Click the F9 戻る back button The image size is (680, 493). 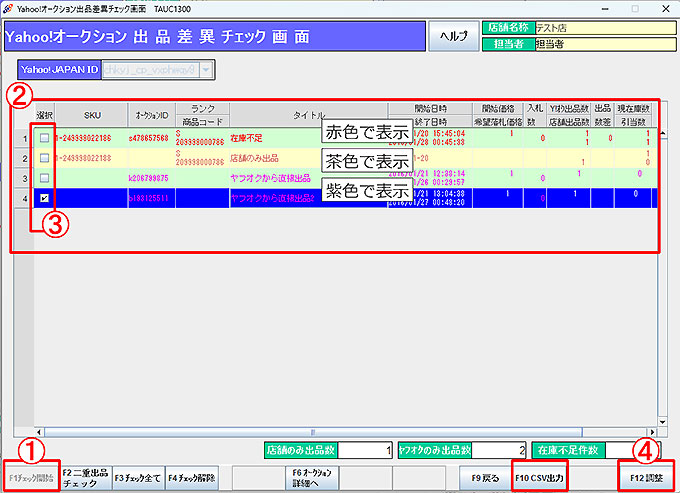click(x=483, y=476)
